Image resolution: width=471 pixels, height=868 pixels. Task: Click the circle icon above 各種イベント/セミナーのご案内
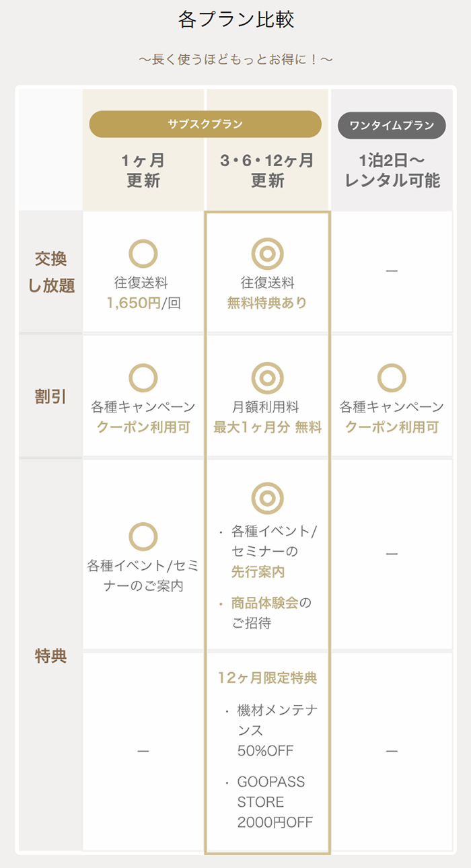point(143,537)
